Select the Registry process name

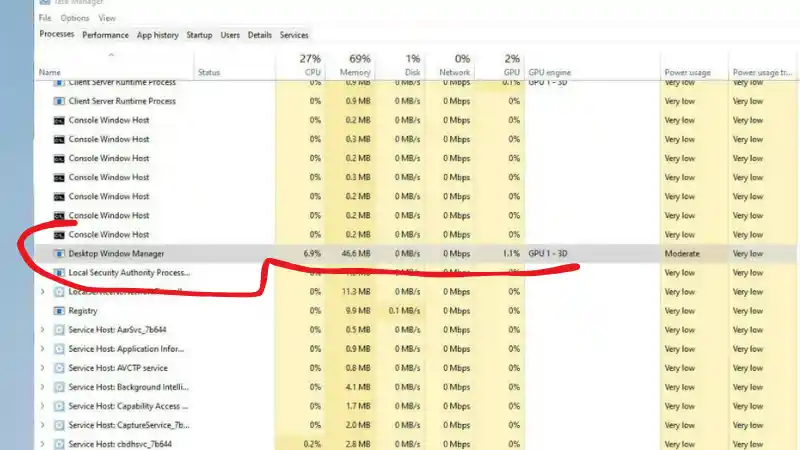pyautogui.click(x=83, y=311)
